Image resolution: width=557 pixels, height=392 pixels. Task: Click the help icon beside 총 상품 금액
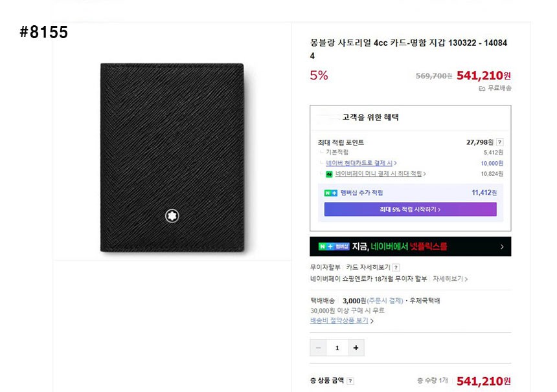pyautogui.click(x=350, y=381)
